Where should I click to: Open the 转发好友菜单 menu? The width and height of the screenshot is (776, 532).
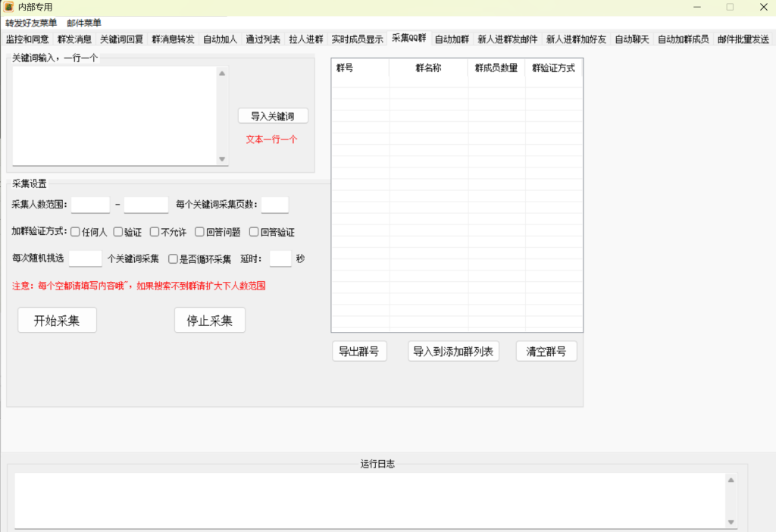click(x=31, y=23)
